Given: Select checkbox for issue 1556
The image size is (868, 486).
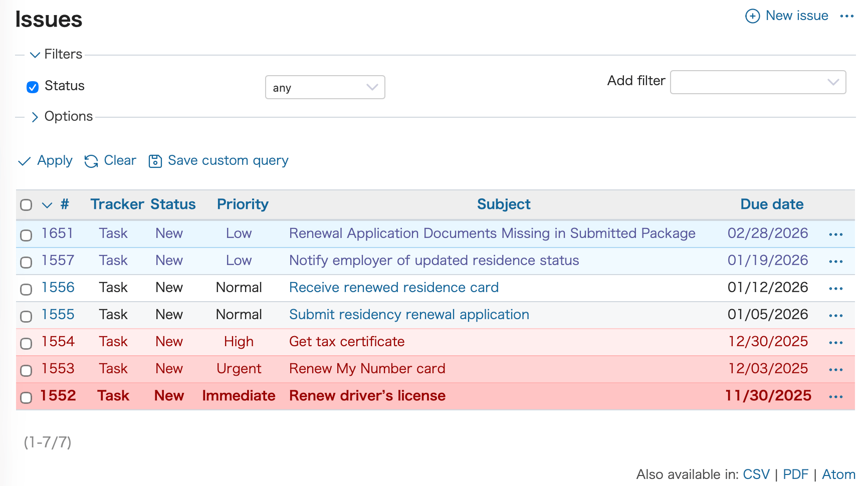Looking at the screenshot, I should point(26,289).
